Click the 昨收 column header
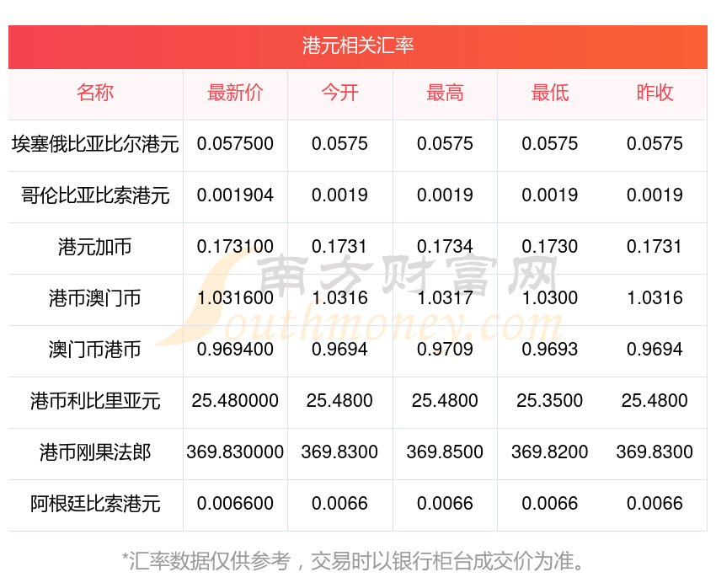Image resolution: width=716 pixels, height=588 pixels. point(655,93)
